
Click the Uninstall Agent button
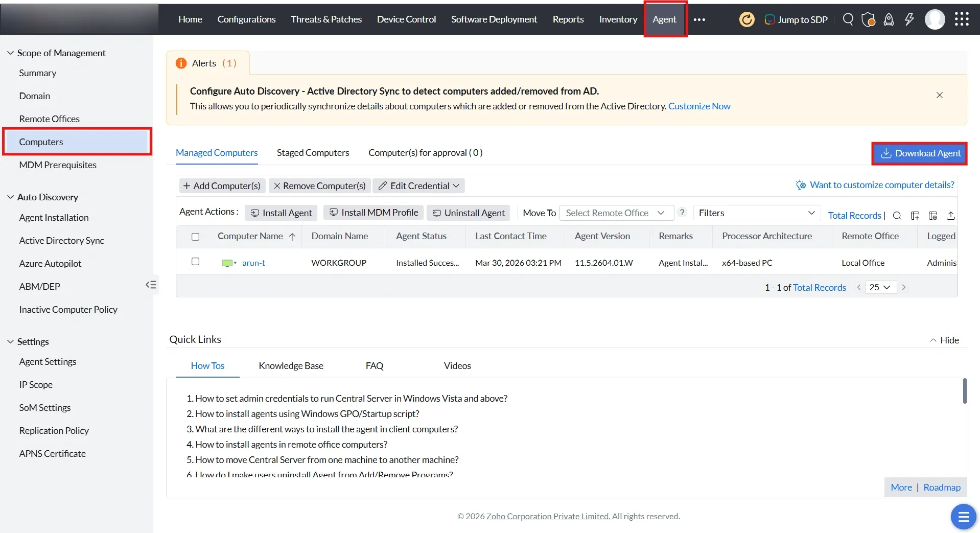(x=469, y=213)
